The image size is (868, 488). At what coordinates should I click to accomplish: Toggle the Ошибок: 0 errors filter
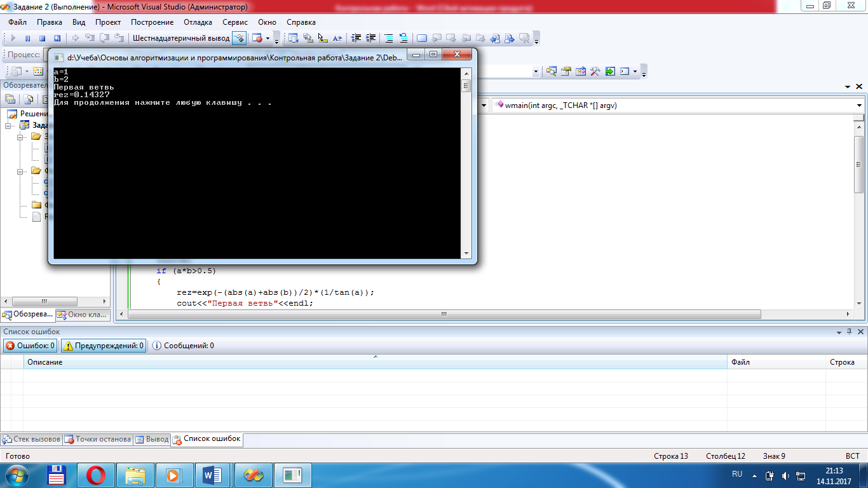(x=30, y=346)
